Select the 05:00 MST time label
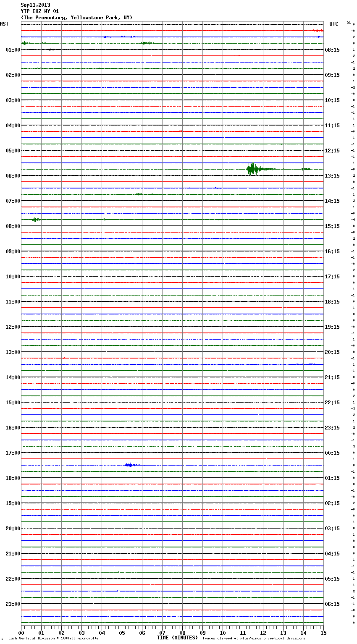 (x=13, y=151)
